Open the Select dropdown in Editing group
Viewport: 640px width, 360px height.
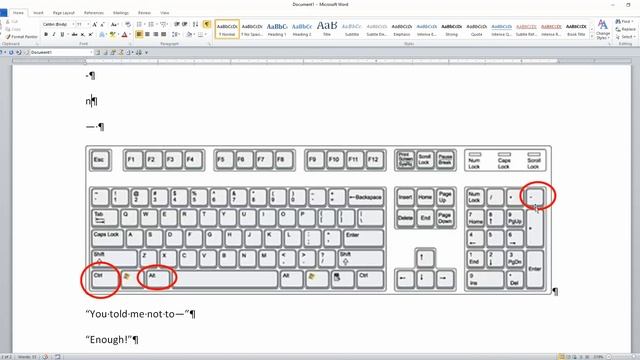pos(625,37)
